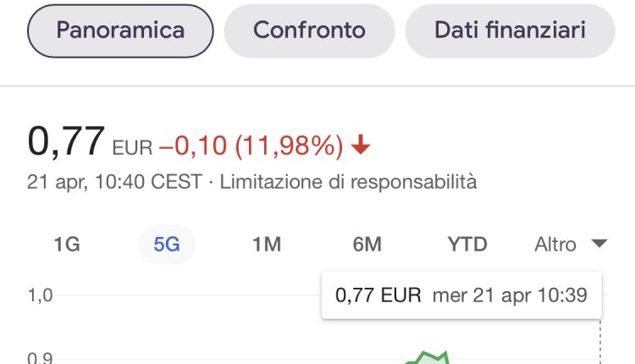This screenshot has height=364, width=635.
Task: Click the triangle arrow beside Altro
Action: tap(599, 244)
